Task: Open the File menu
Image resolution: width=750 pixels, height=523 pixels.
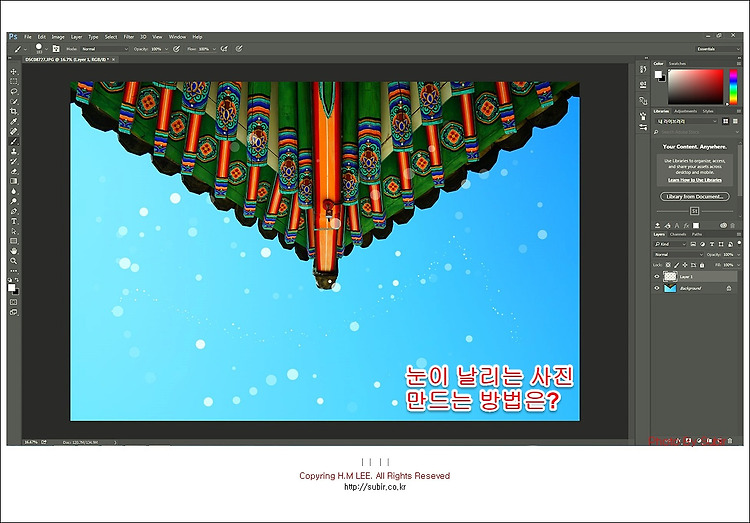Action: tap(28, 37)
